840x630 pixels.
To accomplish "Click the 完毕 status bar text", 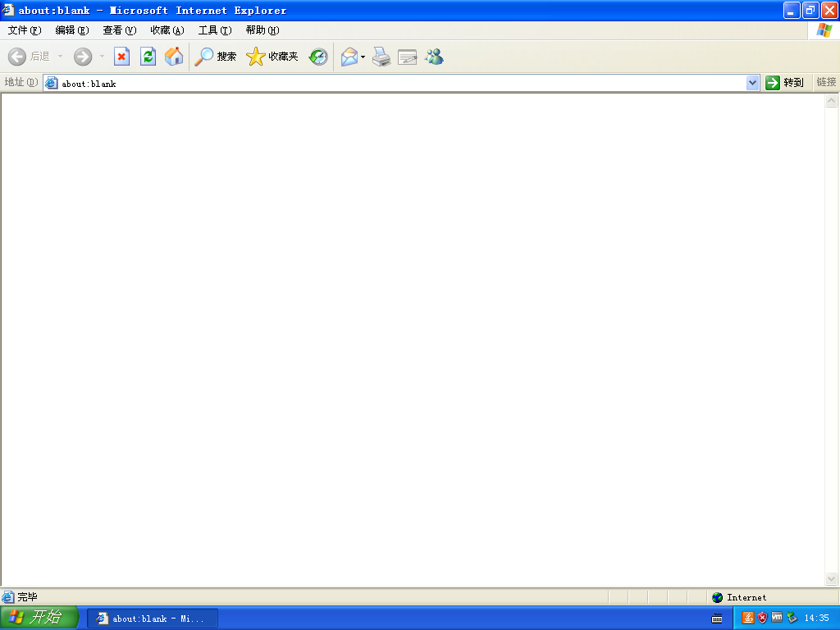I will click(x=27, y=597).
